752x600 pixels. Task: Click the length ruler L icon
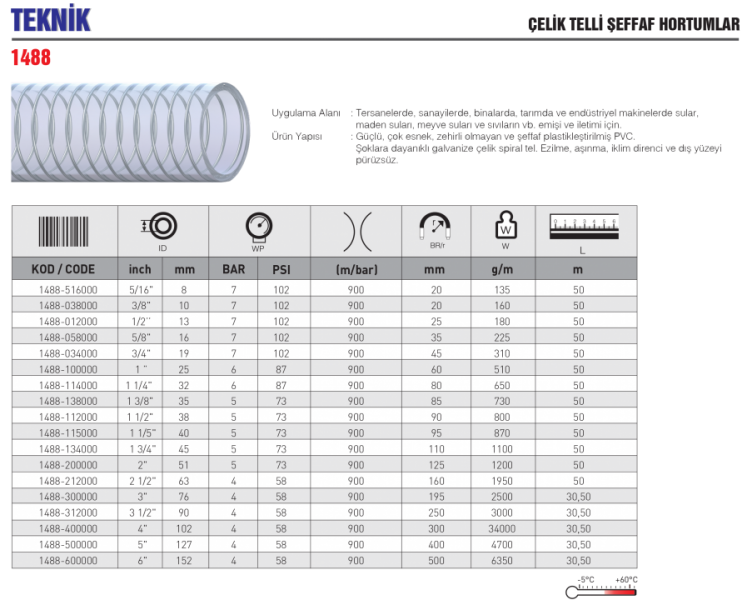click(x=582, y=227)
